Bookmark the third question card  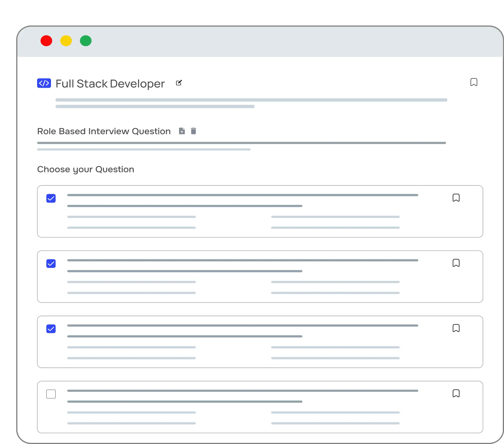[x=456, y=328]
